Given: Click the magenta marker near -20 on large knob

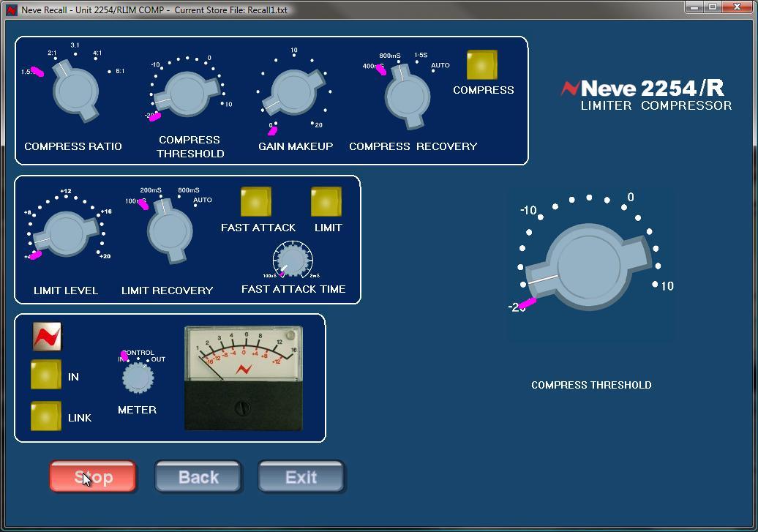Looking at the screenshot, I should pyautogui.click(x=527, y=304).
